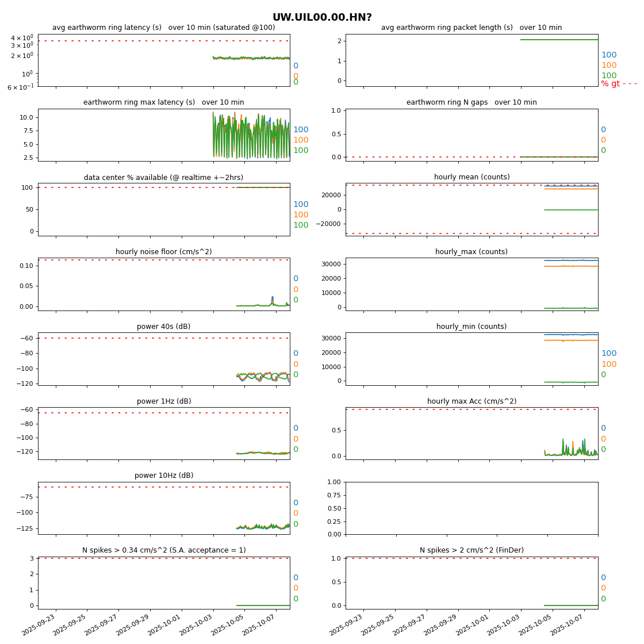Click the red '% gt' legend label

click(611, 84)
